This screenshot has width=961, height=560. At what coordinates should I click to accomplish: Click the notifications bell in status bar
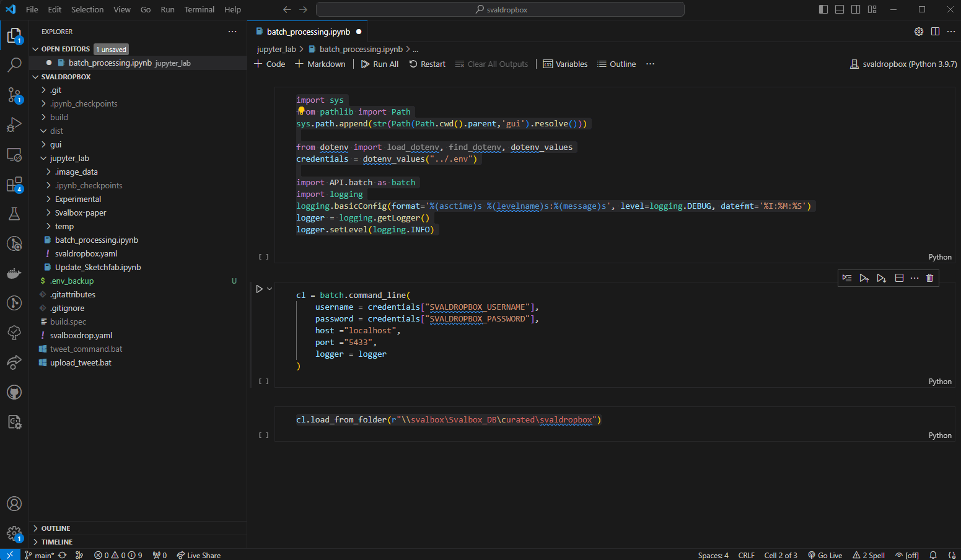point(933,555)
